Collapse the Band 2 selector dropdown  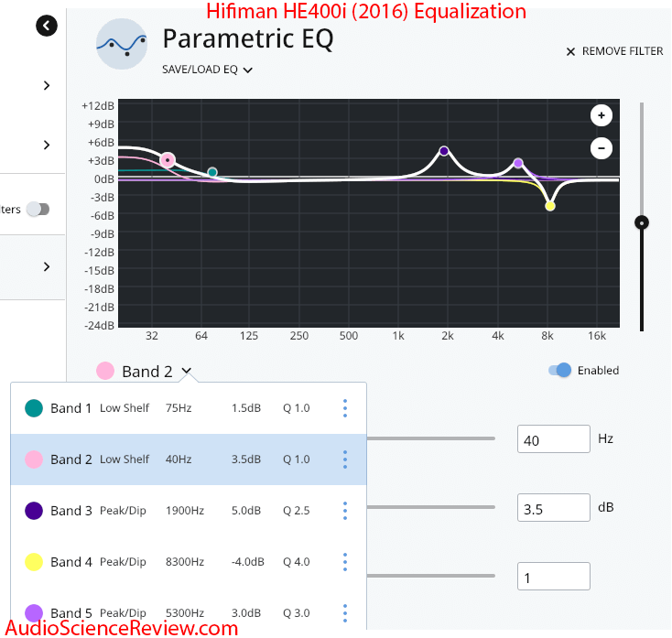click(187, 371)
